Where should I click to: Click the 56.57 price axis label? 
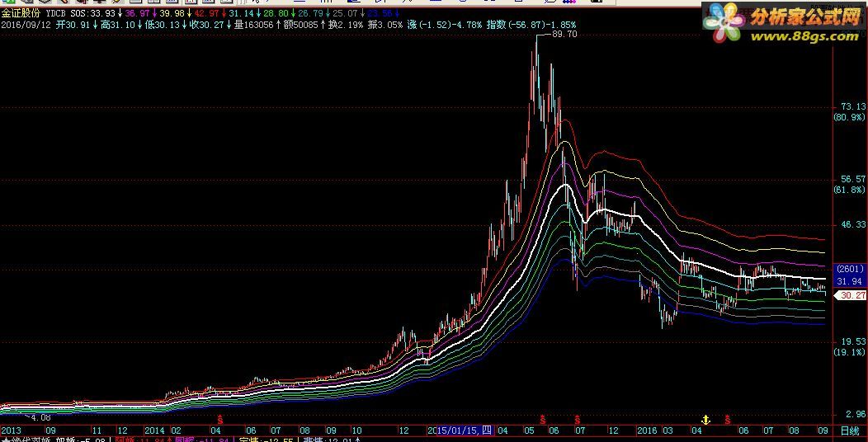852,179
